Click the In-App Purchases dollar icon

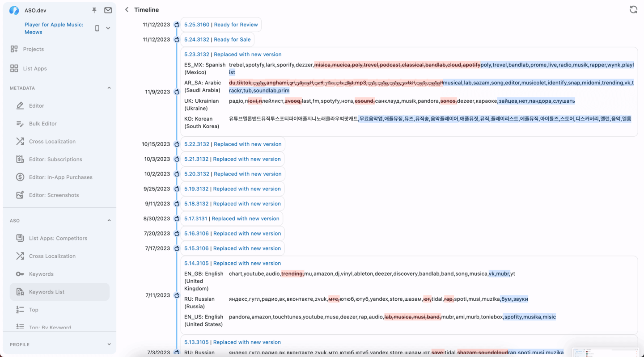coord(20,177)
